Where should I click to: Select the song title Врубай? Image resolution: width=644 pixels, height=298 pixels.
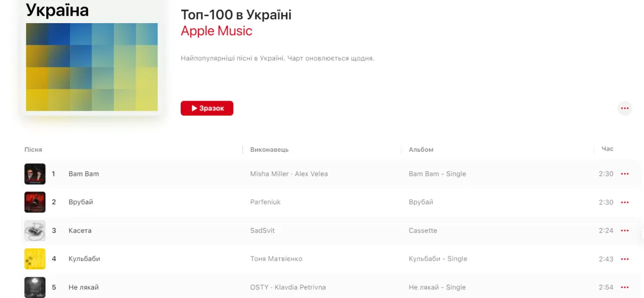coord(80,202)
